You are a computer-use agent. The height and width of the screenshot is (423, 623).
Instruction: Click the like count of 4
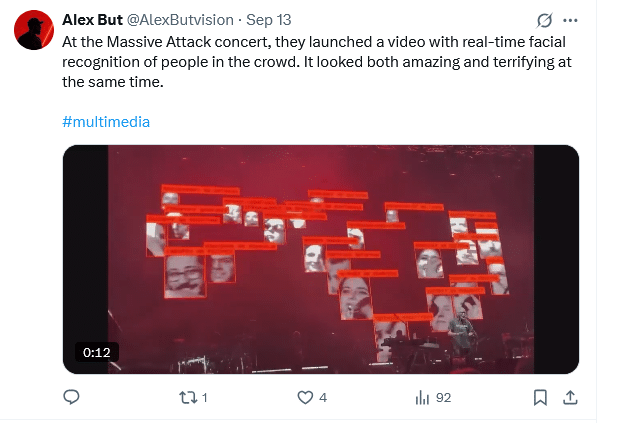[x=323, y=397]
